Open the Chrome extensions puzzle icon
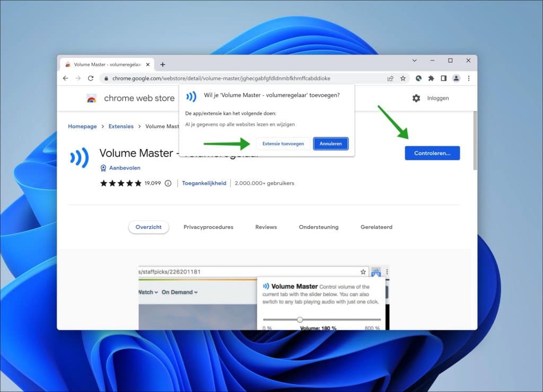The height and width of the screenshot is (392, 543). pyautogui.click(x=431, y=78)
